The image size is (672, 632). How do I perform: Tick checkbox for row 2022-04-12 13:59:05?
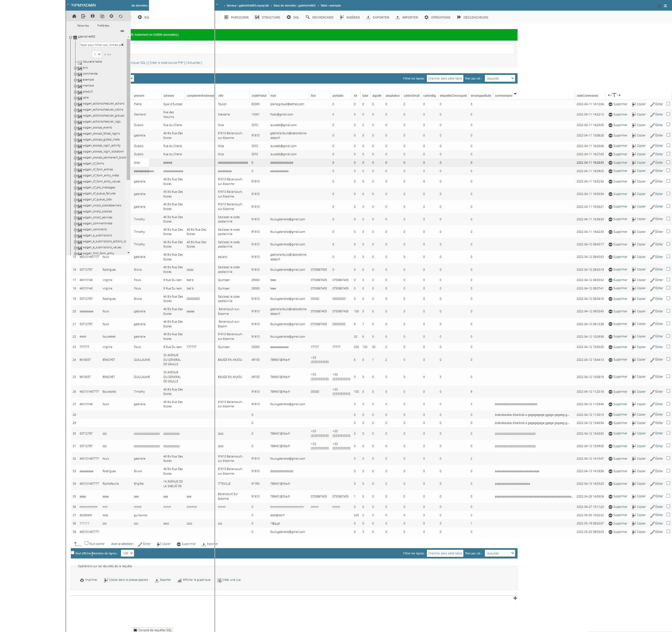click(x=668, y=445)
